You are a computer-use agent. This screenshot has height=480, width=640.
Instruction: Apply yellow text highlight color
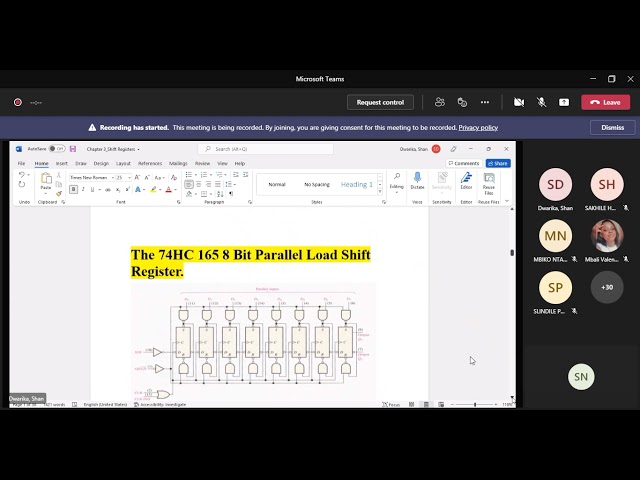(153, 189)
